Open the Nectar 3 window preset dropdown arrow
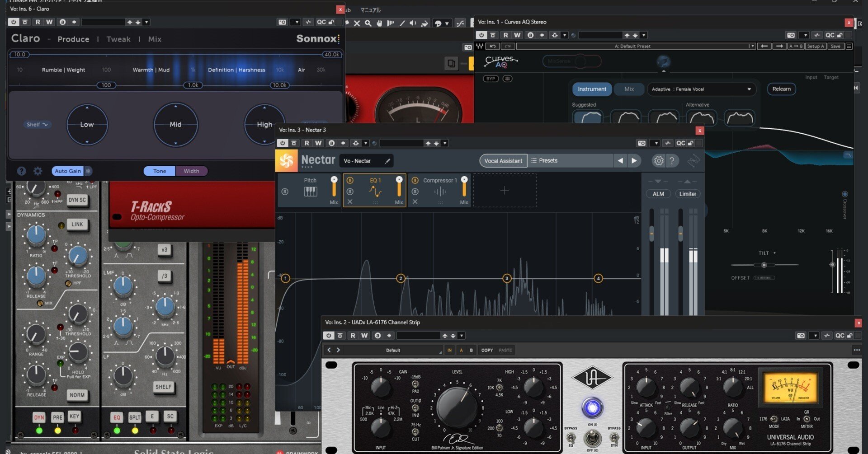 pyautogui.click(x=445, y=143)
